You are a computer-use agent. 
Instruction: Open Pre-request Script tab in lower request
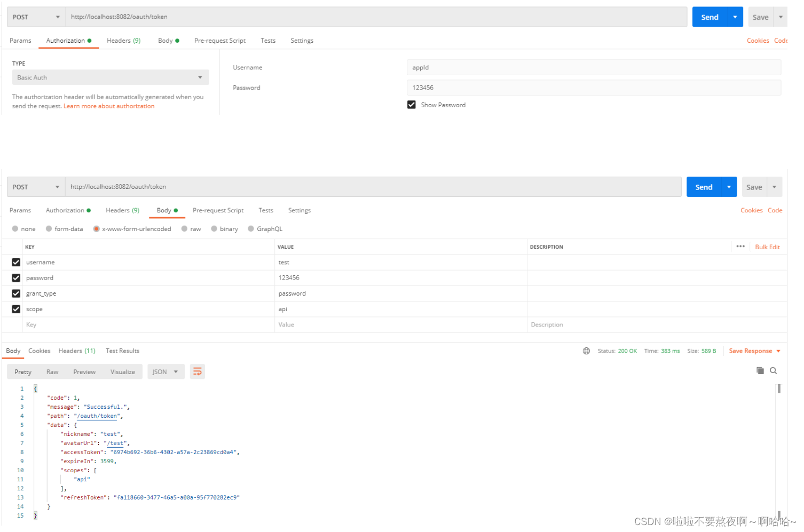click(x=218, y=211)
